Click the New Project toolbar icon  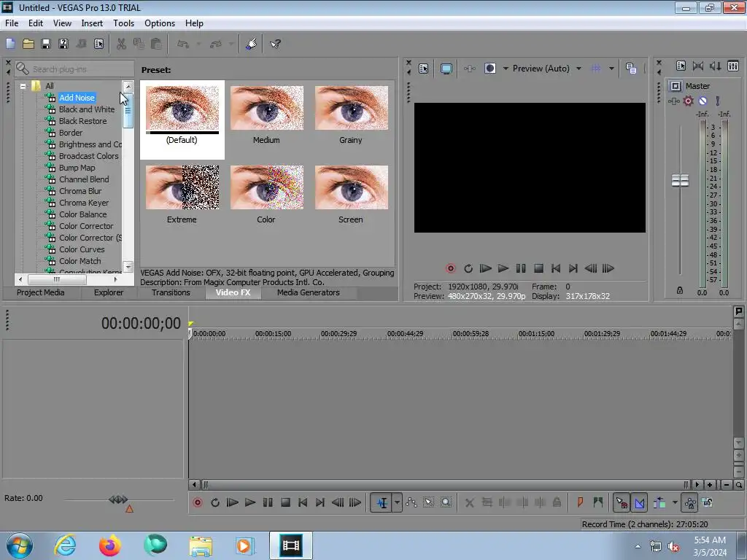10,44
